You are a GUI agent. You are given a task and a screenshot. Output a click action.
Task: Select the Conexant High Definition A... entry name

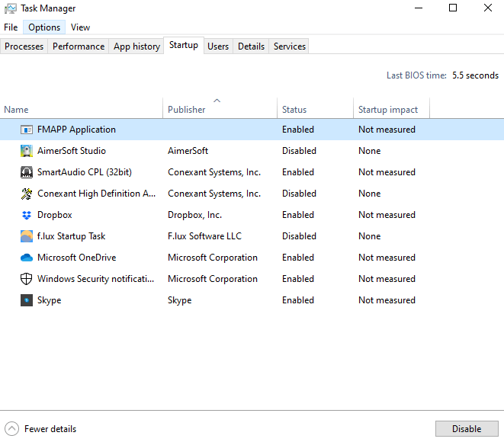(96, 194)
